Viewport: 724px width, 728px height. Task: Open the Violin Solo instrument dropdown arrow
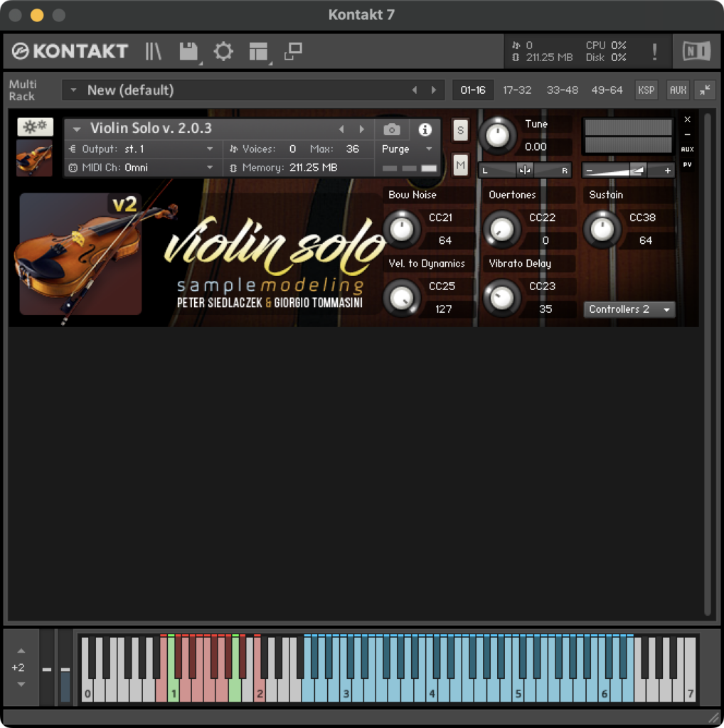click(77, 129)
